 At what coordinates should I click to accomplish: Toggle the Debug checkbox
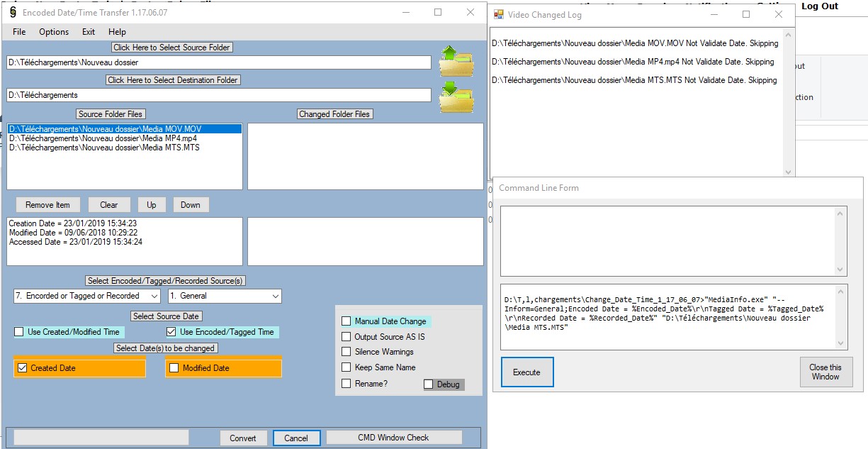[x=428, y=384]
